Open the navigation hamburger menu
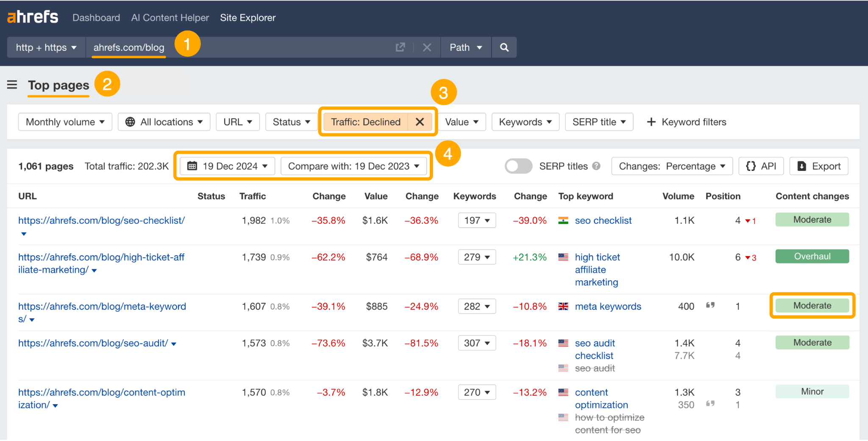The width and height of the screenshot is (868, 441). pyautogui.click(x=12, y=84)
